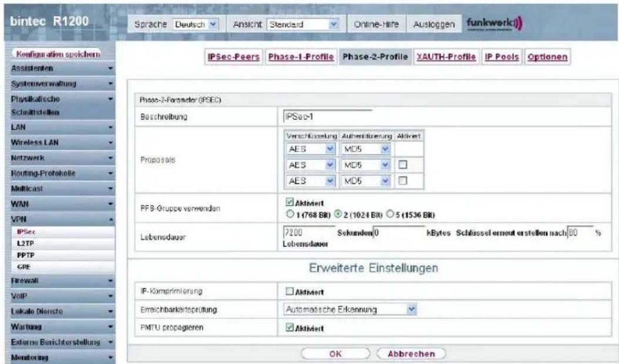The width and height of the screenshot is (619, 364).
Task: Click the Lebensdauer seconds field
Action: 309,233
